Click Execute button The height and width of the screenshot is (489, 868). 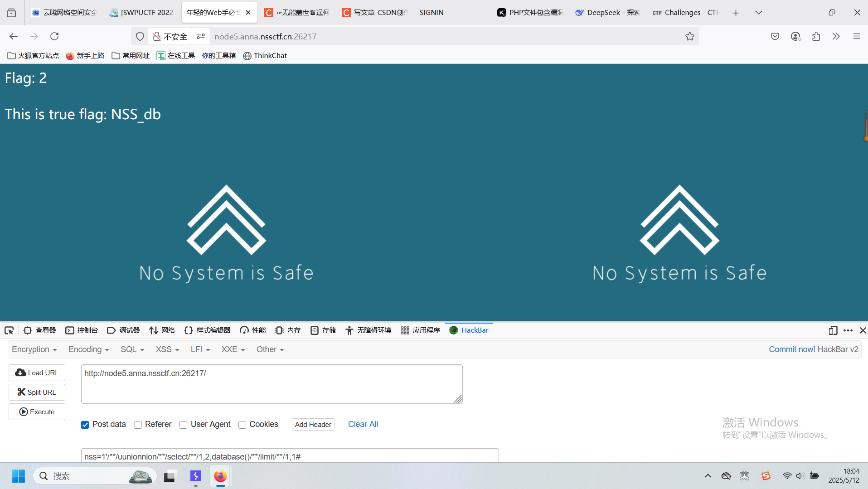point(37,412)
